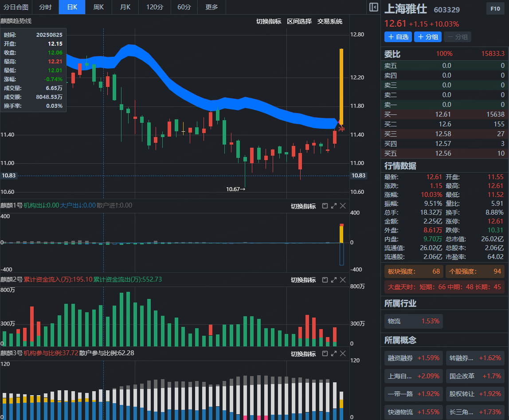509x420 pixels.
Task: Maximize the 麒麟3号 indicator panel
Action: 333,353
